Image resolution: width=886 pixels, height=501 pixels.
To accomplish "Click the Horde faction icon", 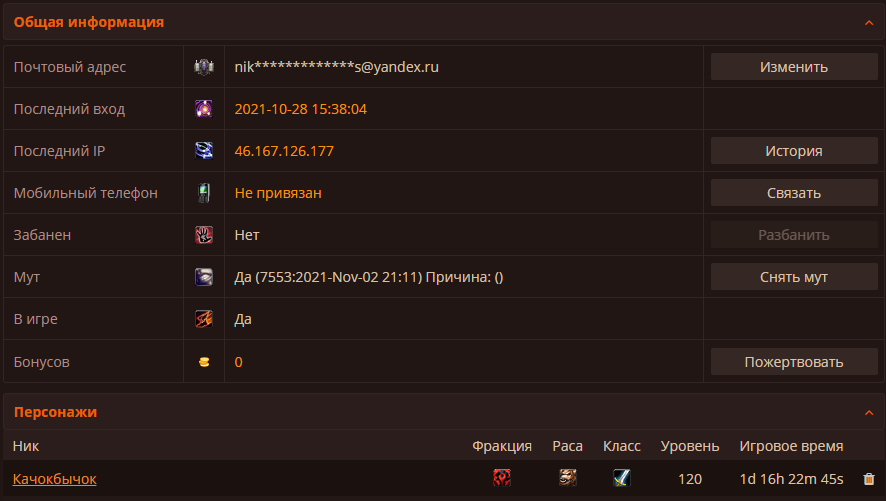I will pyautogui.click(x=502, y=478).
